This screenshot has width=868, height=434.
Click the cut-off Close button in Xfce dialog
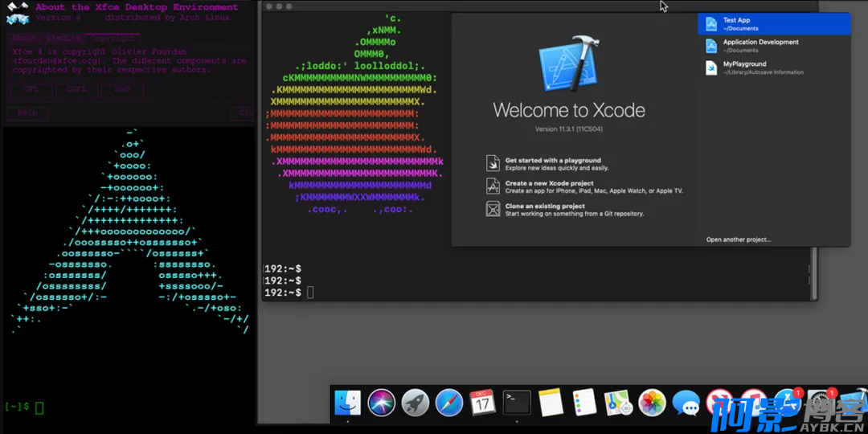tap(244, 113)
